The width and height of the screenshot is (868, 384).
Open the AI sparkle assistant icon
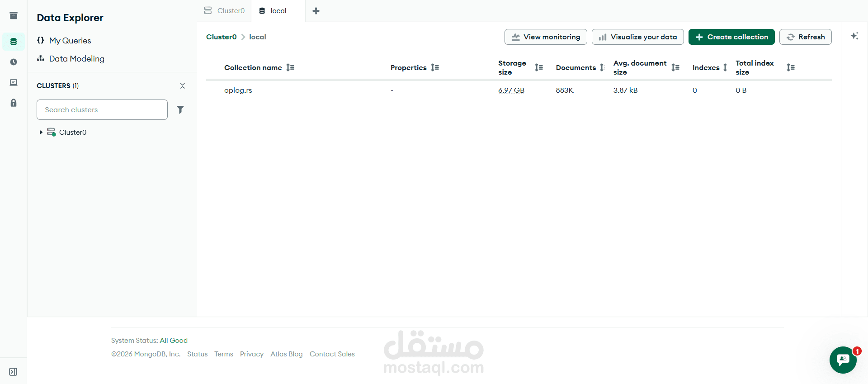[x=854, y=36]
